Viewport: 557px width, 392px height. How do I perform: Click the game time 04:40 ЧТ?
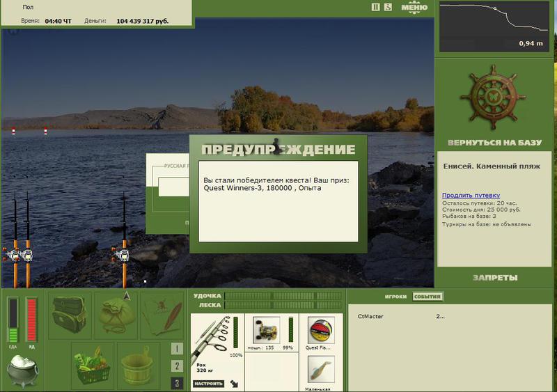coord(58,21)
